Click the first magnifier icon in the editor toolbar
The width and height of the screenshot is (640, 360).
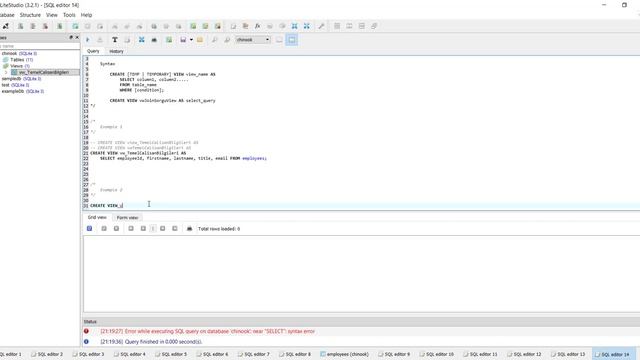pyautogui.click(x=214, y=40)
